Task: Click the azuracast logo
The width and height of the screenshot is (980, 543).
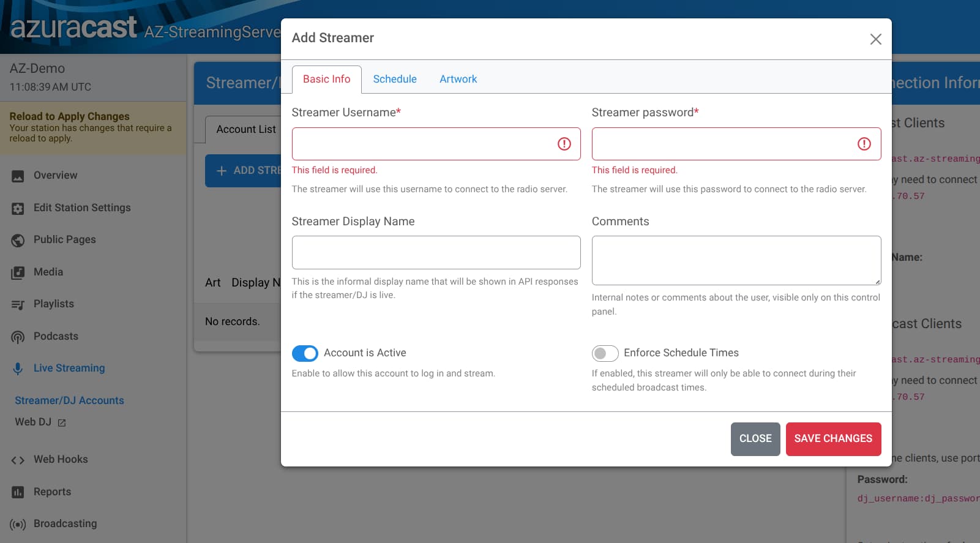Action: pos(73,27)
